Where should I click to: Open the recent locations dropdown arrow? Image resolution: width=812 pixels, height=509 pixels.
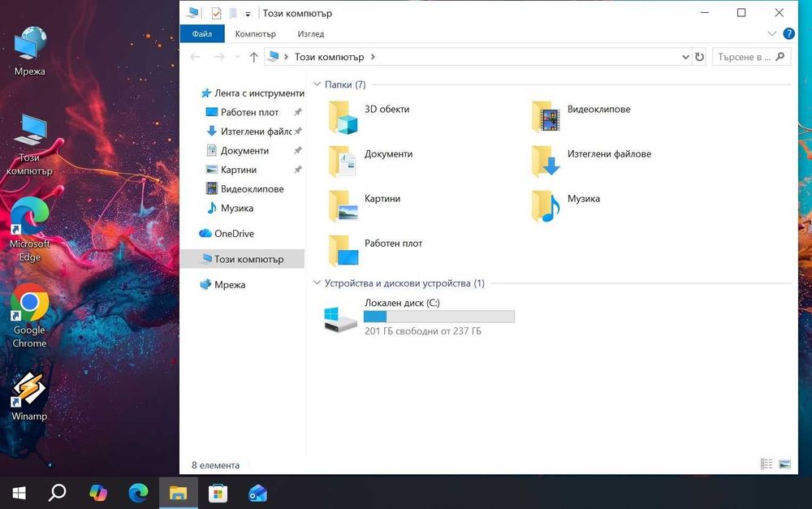click(x=237, y=57)
